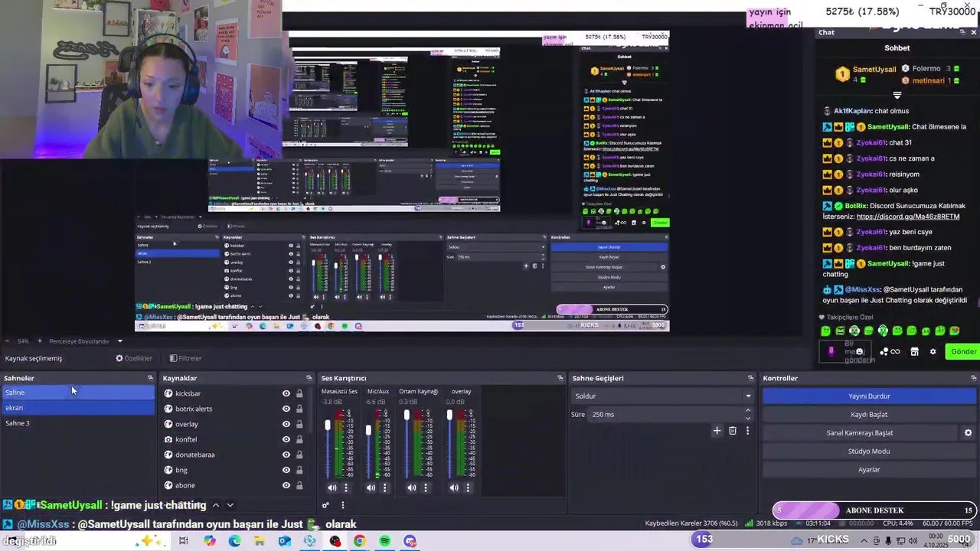The height and width of the screenshot is (551, 980).
Task: Click Sanal Kamerayı Başlat button
Action: (x=860, y=432)
